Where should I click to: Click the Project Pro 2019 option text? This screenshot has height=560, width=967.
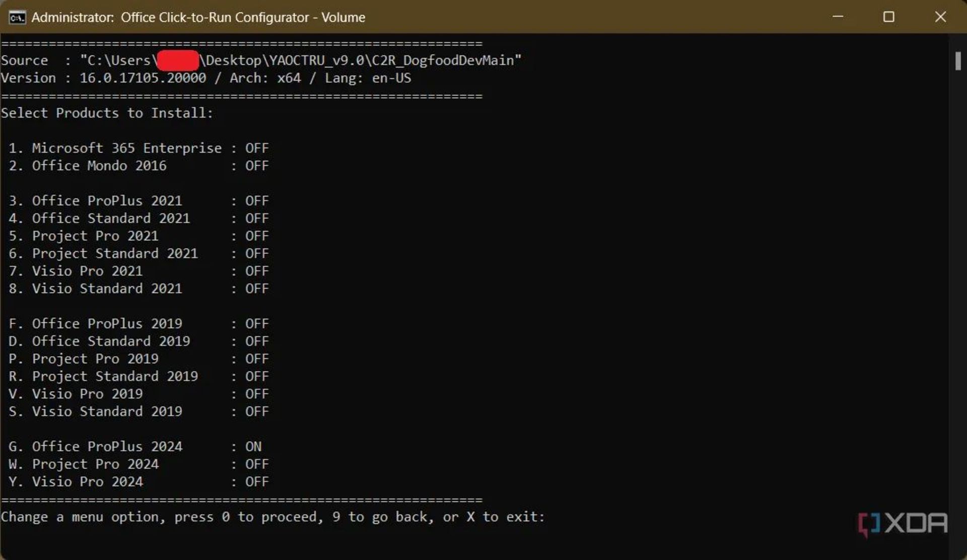95,359
